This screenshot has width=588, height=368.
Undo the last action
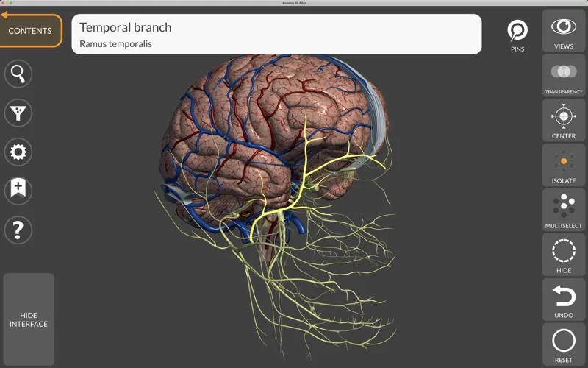coord(564,300)
